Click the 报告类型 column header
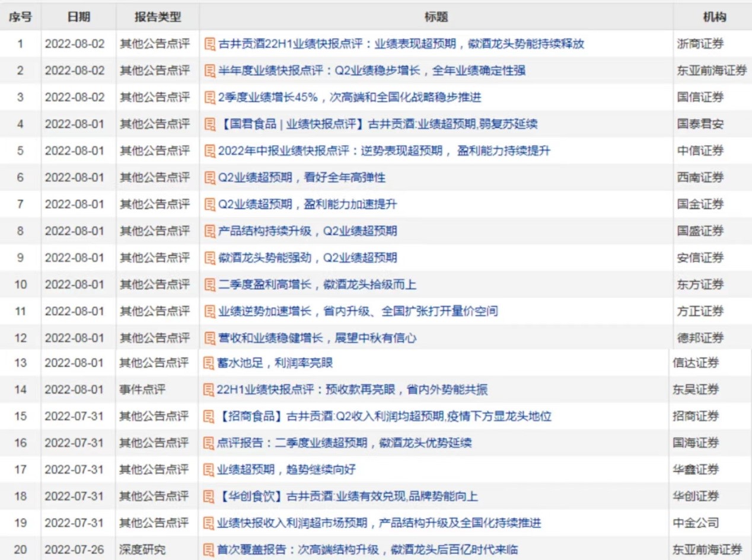752x560 pixels. 157,17
